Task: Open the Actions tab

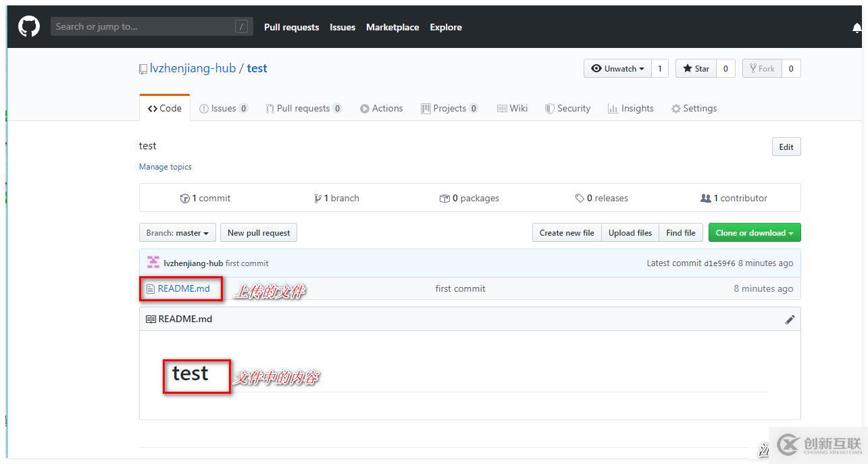Action: 382,108
